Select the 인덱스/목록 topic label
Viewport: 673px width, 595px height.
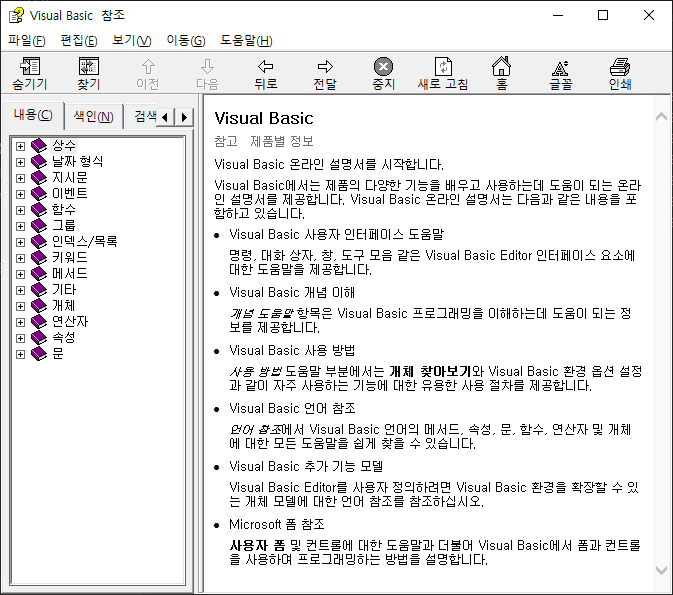pyautogui.click(x=85, y=242)
